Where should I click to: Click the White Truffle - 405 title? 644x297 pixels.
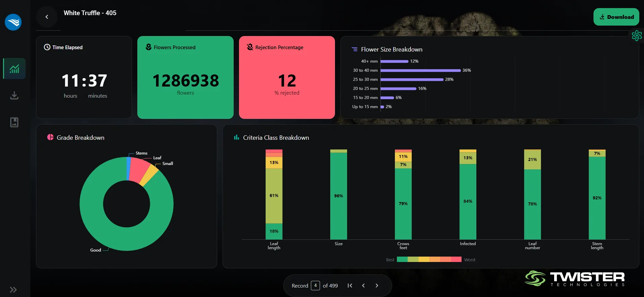click(x=90, y=13)
